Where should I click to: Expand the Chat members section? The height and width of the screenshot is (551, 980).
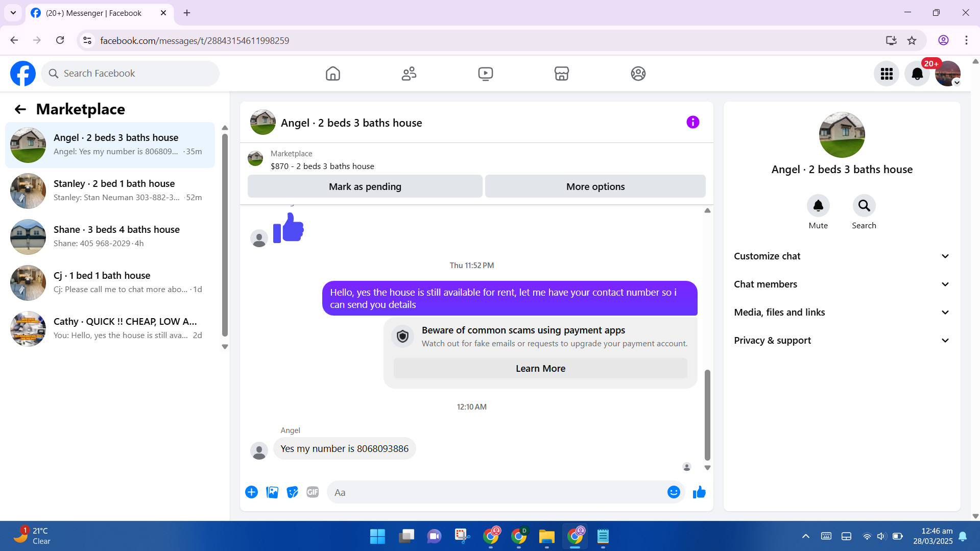tap(842, 284)
